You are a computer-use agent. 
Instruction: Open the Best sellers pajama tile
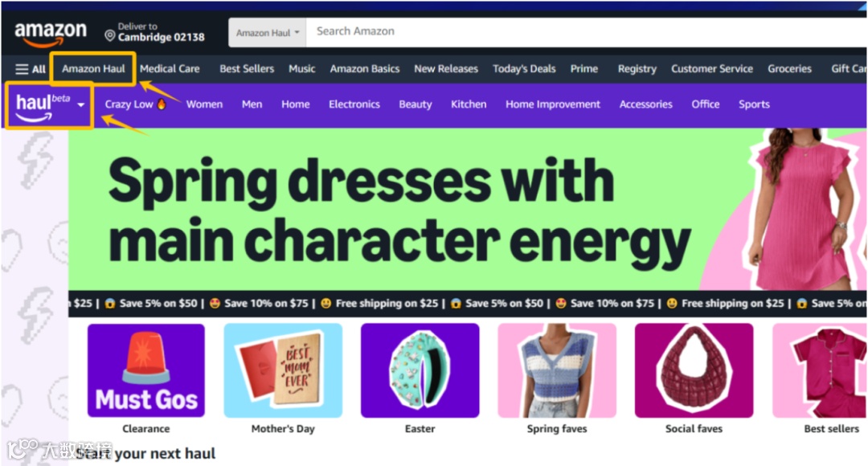coord(820,370)
